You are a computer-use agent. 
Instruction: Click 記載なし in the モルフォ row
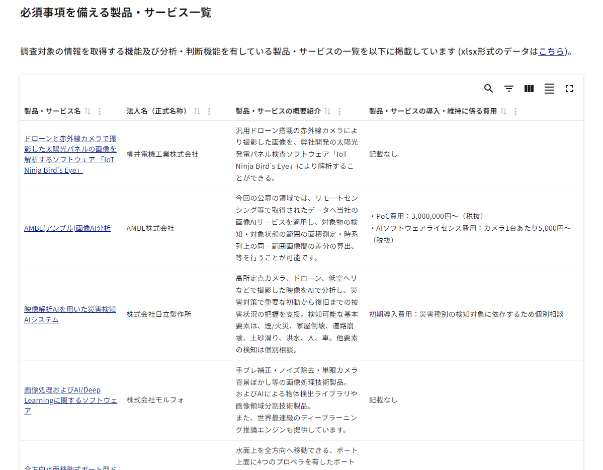click(383, 400)
